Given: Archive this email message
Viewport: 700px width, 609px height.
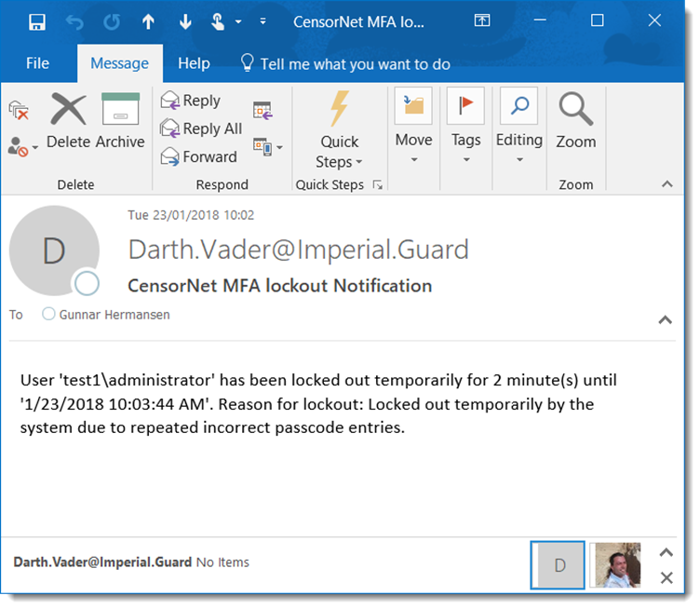Looking at the screenshot, I should point(120,110).
